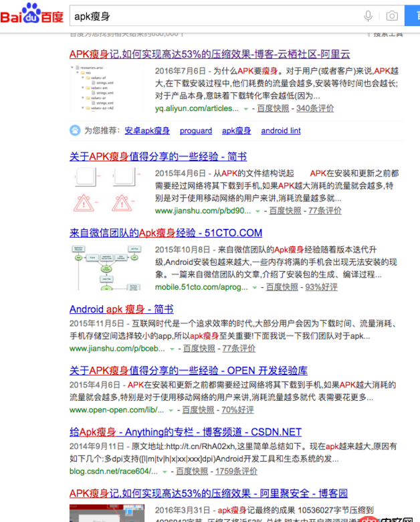Open 340条评价 reviews link
420x522 pixels.
coord(315,108)
